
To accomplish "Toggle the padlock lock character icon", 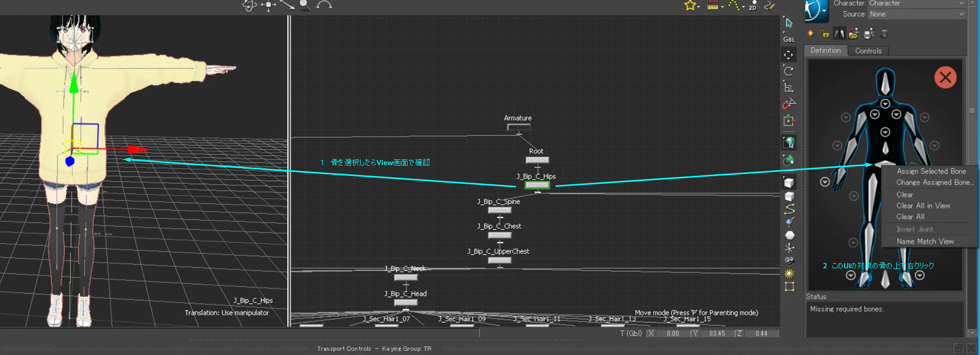I will tap(825, 34).
